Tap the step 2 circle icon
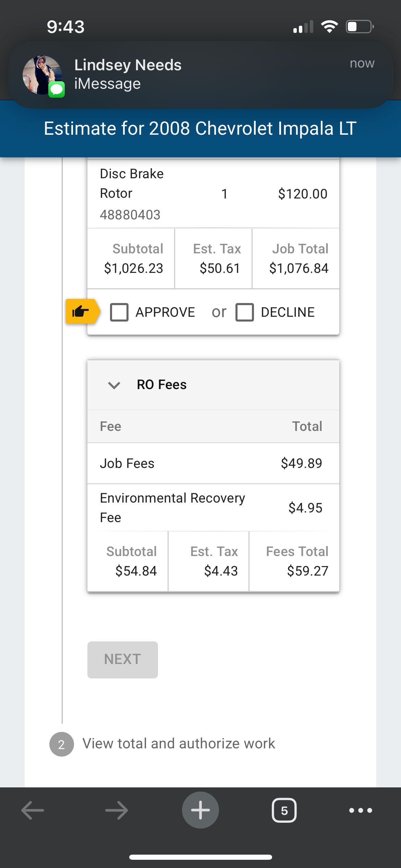This screenshot has height=868, width=401. click(62, 744)
